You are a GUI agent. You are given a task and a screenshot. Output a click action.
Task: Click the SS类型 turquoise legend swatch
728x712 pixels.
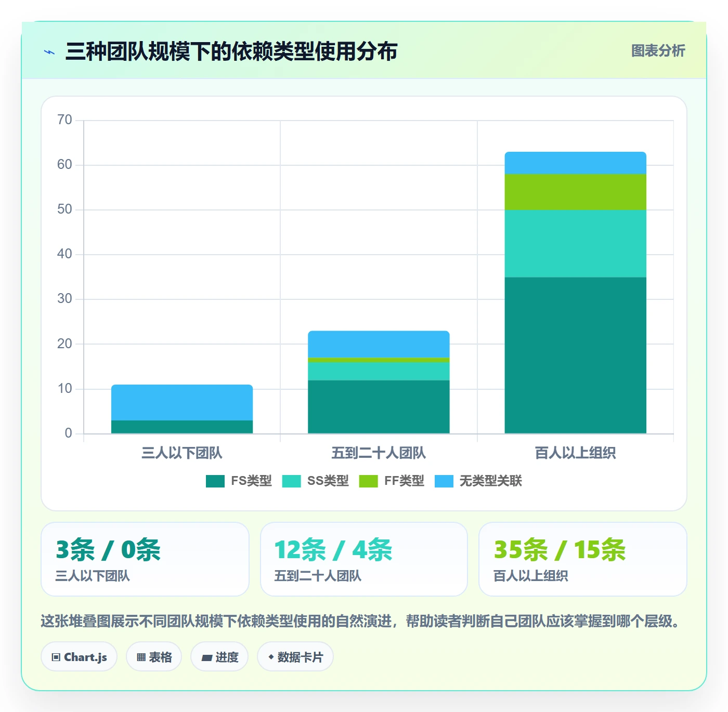[292, 481]
